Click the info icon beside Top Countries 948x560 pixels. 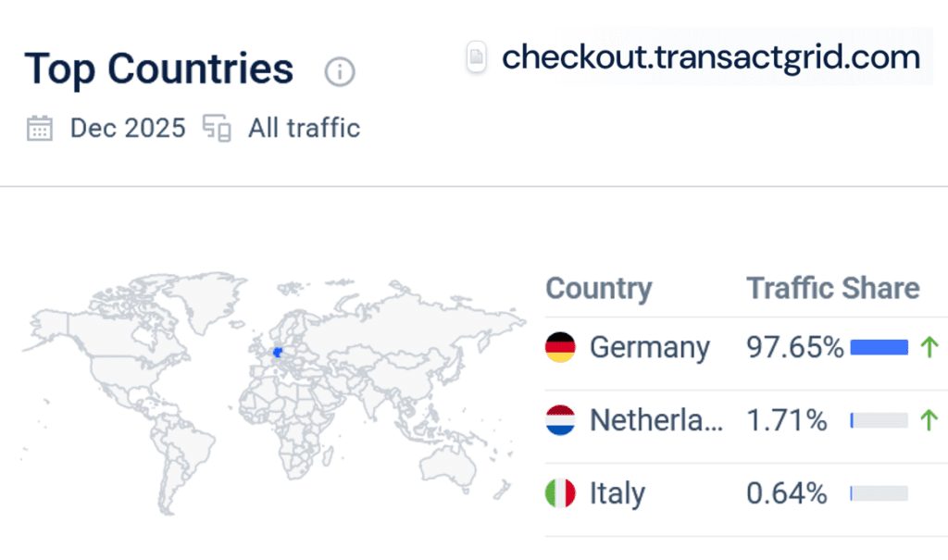click(x=340, y=71)
